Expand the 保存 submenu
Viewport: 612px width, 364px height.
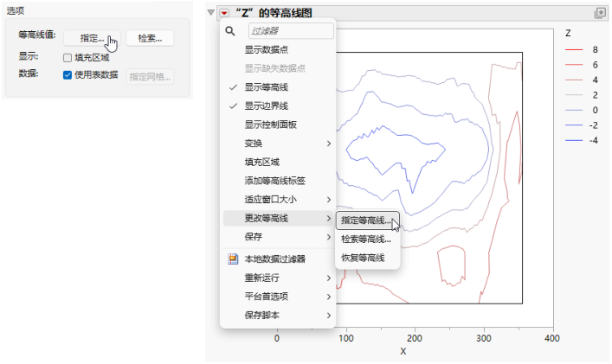click(x=278, y=237)
